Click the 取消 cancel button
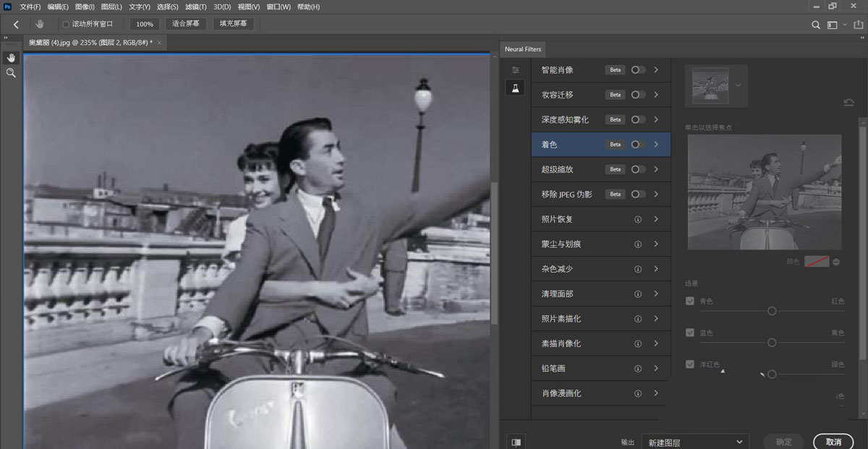This screenshot has width=868, height=449. click(833, 442)
